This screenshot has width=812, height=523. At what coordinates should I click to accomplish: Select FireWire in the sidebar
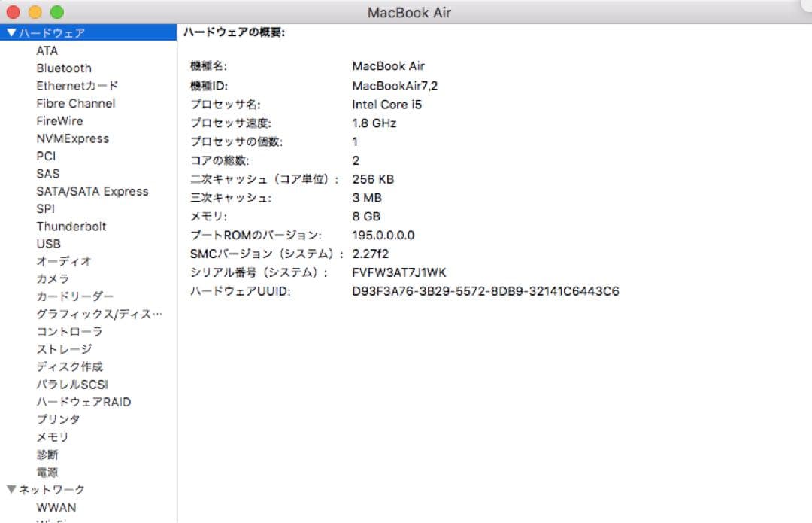click(59, 120)
